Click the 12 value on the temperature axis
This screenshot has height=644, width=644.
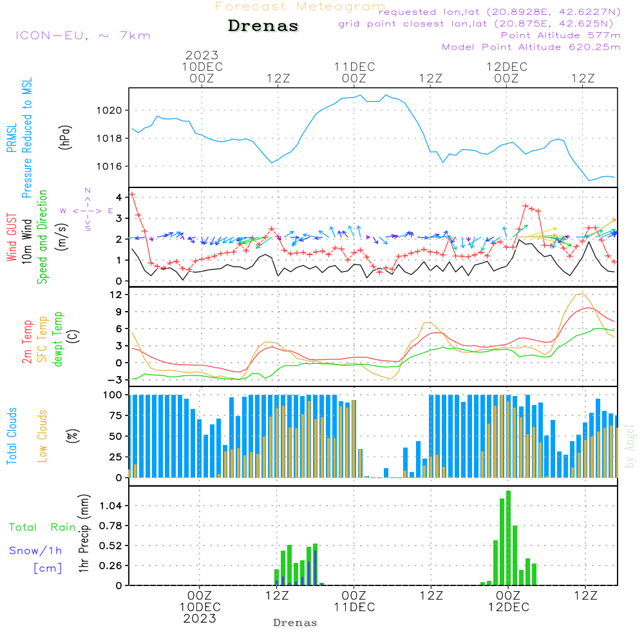pos(116,294)
